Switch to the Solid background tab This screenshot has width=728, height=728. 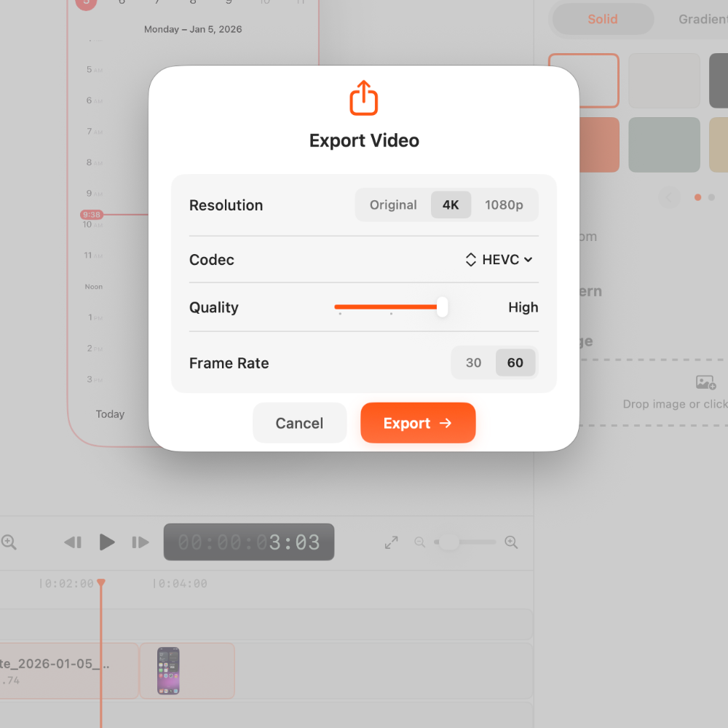click(603, 19)
